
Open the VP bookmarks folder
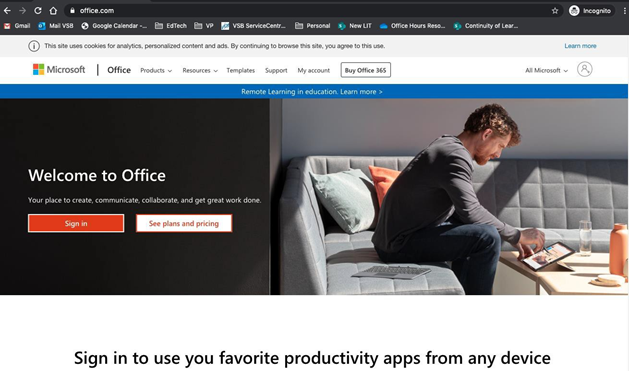coord(204,26)
